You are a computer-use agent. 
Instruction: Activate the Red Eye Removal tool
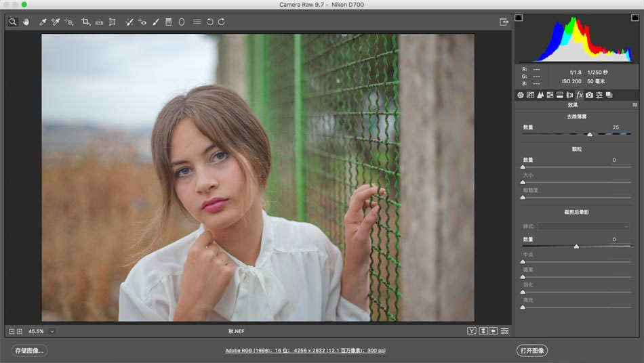point(142,22)
